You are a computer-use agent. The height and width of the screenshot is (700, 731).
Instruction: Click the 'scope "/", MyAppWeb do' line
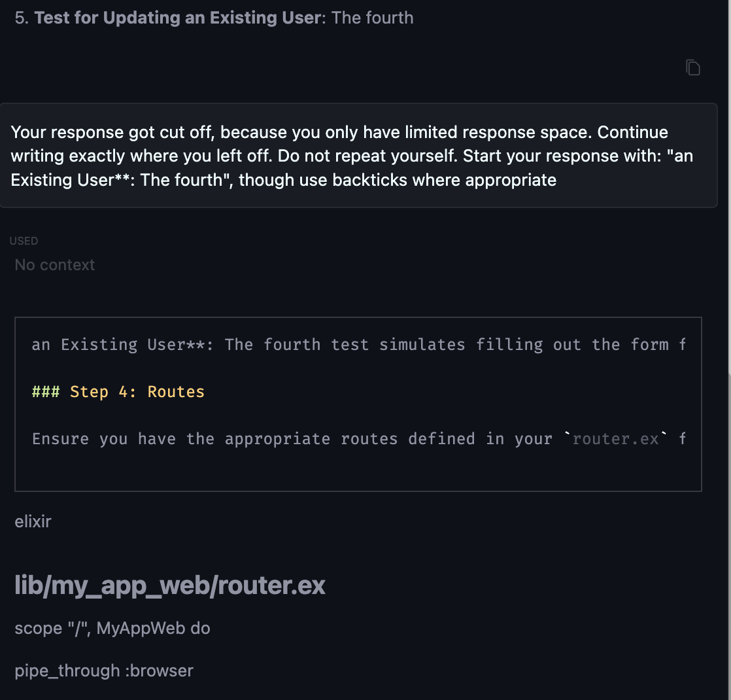[112, 629]
